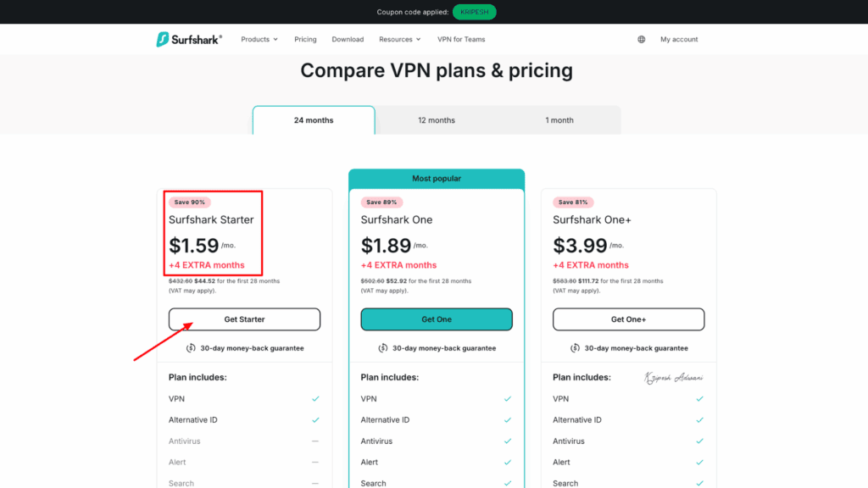
Task: Open VPN for Teams page
Action: (461, 39)
